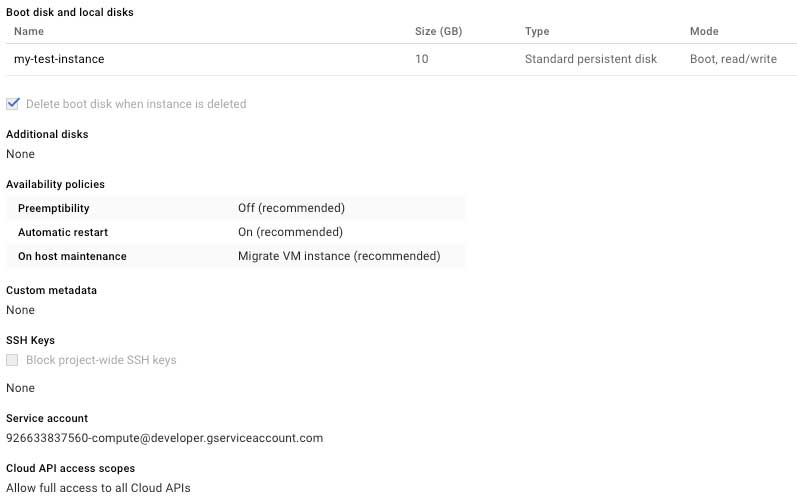Click the Availability policies heading
Viewport: 797px width, 502px height.
coord(55,184)
